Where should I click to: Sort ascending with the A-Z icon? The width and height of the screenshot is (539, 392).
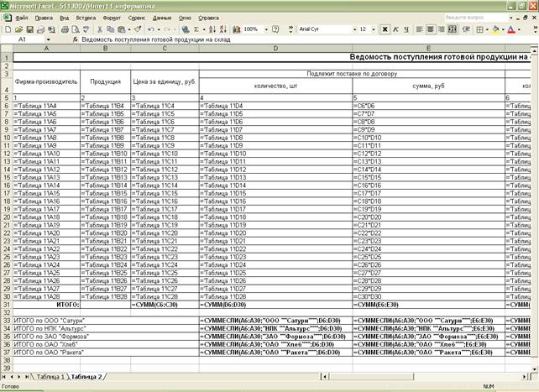212,29
